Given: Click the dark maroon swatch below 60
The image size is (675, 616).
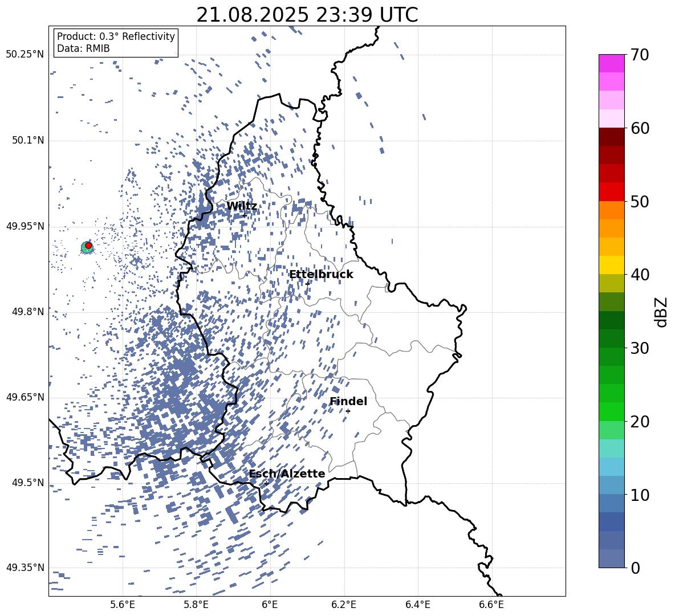Looking at the screenshot, I should coord(611,137).
